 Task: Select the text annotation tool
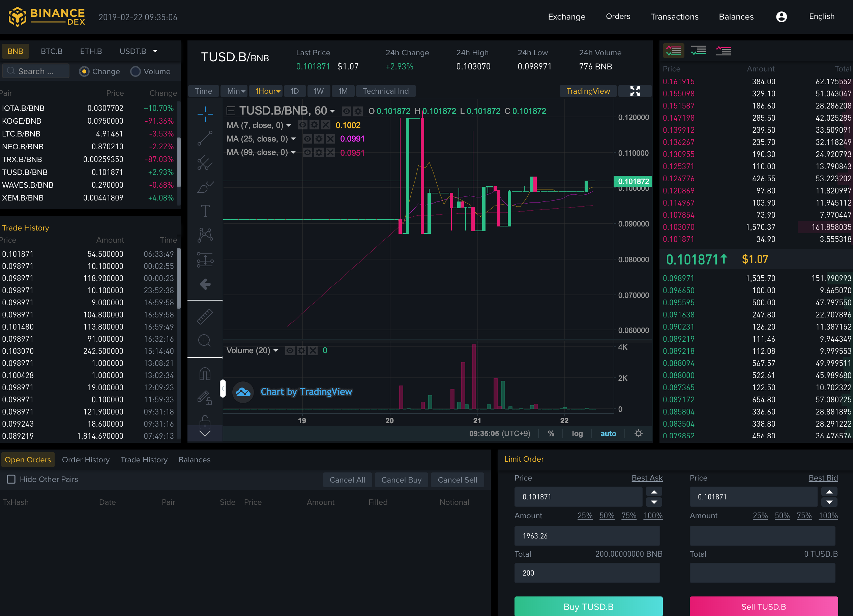point(205,211)
